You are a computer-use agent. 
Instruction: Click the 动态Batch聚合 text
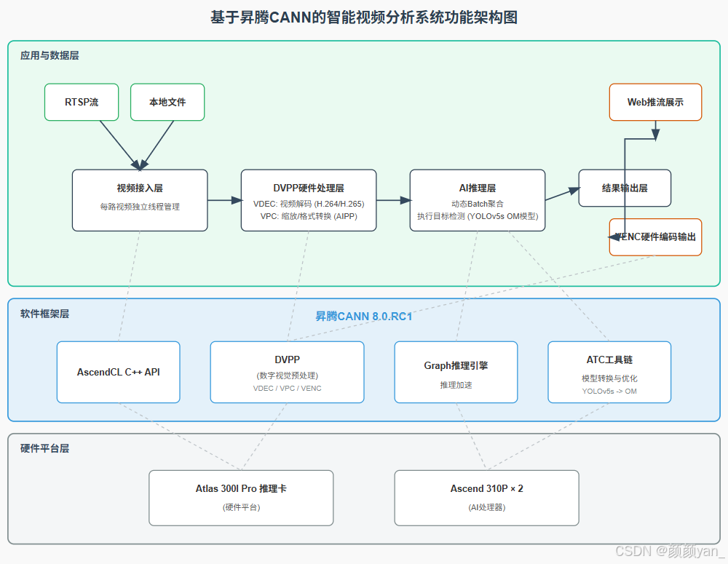pyautogui.click(x=478, y=204)
